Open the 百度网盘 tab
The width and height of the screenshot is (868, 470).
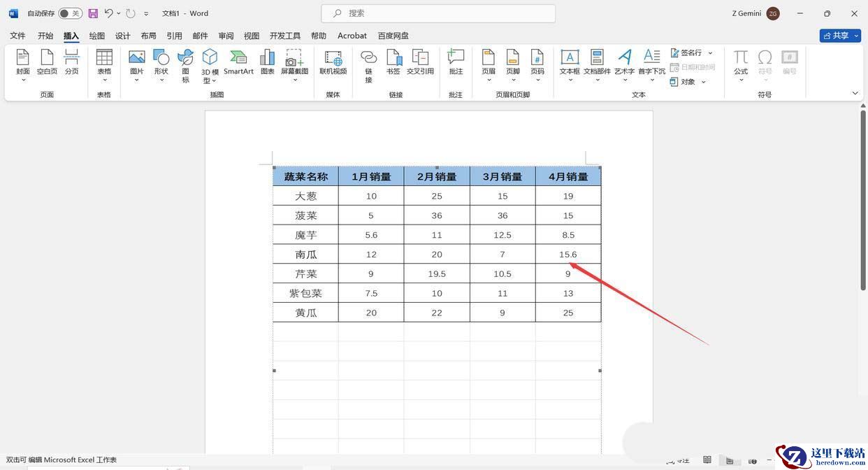coord(393,36)
